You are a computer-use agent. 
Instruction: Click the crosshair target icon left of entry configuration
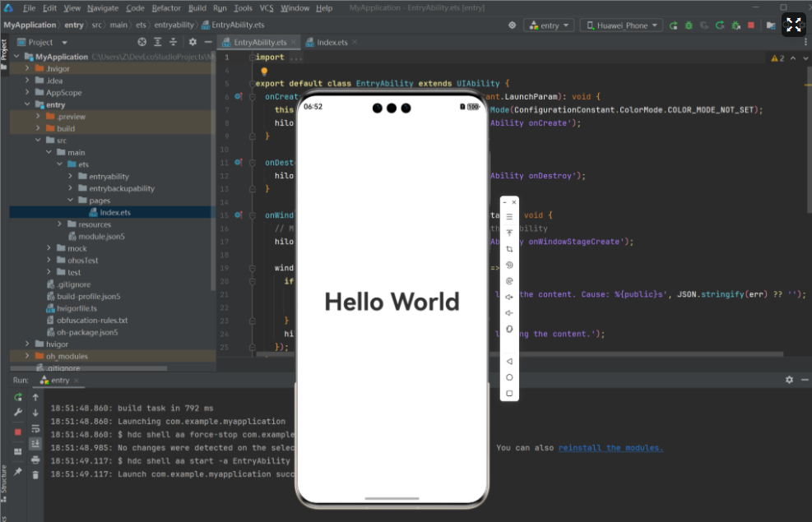(x=513, y=25)
